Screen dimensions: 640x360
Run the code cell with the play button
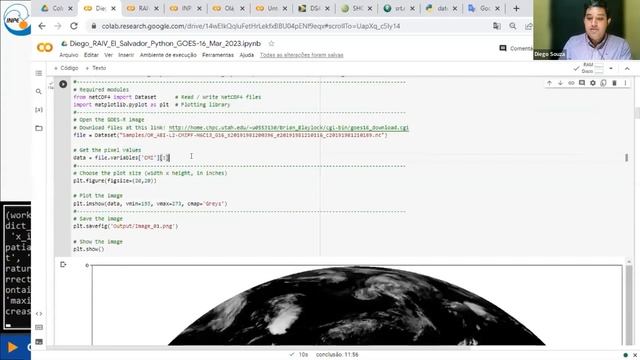[x=63, y=84]
